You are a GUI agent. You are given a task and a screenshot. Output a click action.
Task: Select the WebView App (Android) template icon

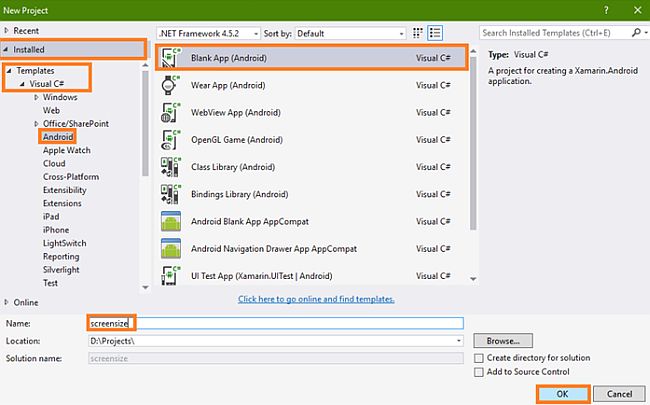171,113
